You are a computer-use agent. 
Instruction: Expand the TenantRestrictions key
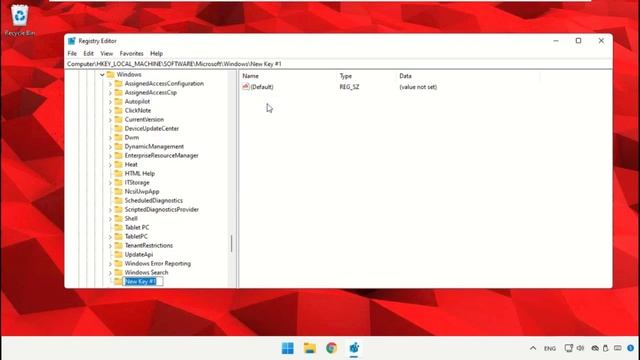(x=110, y=246)
